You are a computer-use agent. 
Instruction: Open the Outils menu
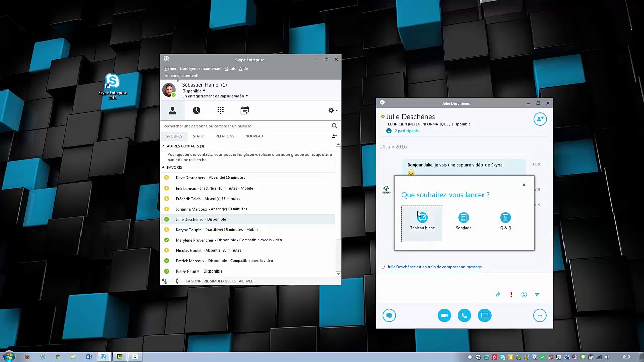230,69
